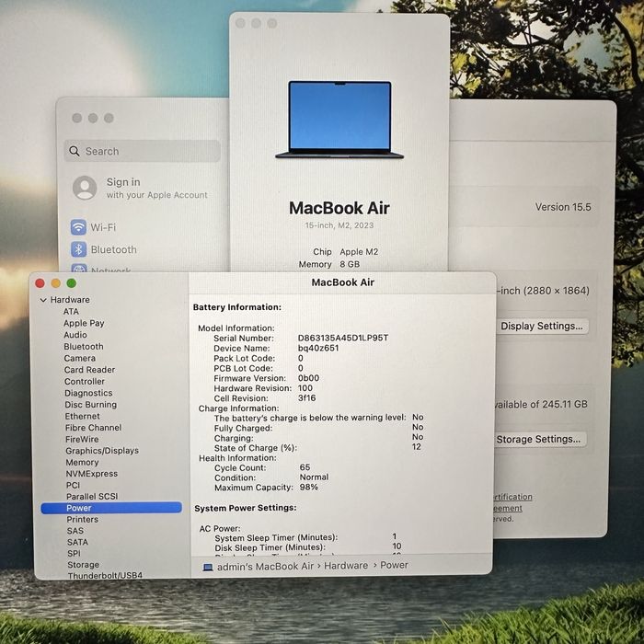
Task: Select the highlighted Power item
Action: (111, 508)
